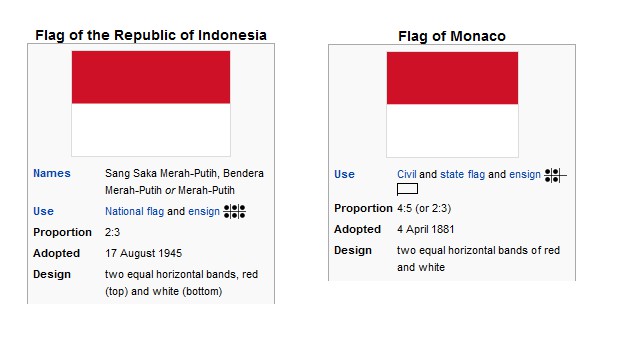
Task: Open the National flag link
Action: tap(134, 211)
